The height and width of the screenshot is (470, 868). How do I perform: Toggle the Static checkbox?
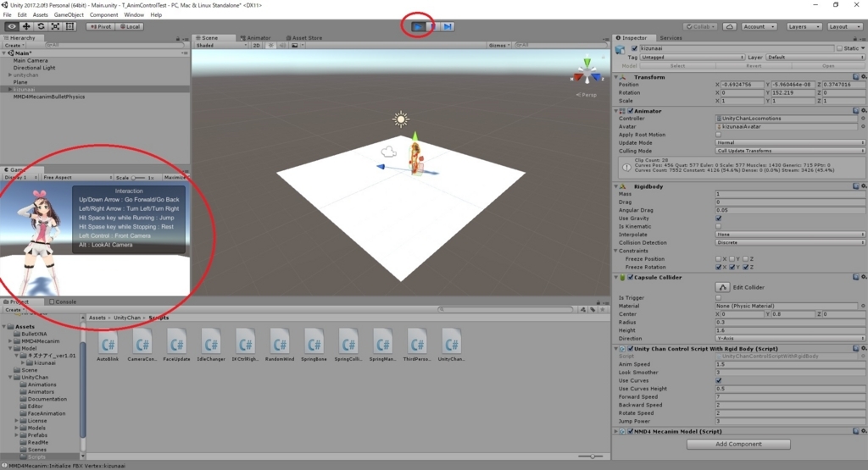pos(839,48)
